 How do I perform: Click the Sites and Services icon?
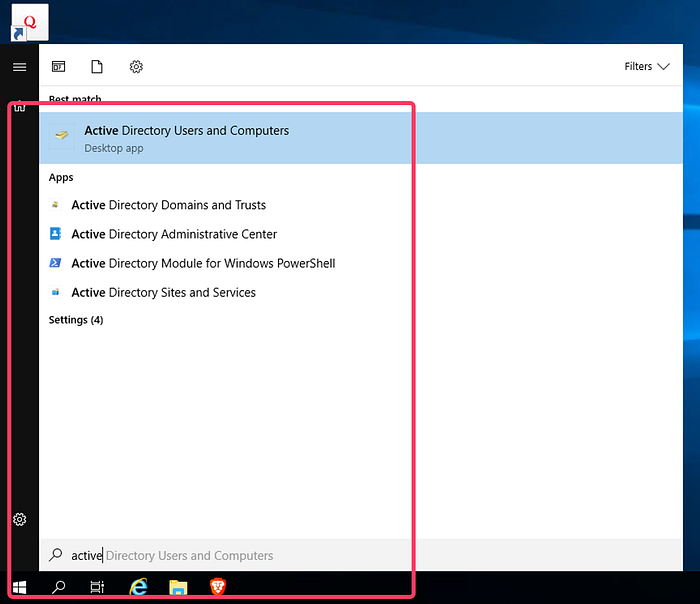[x=55, y=292]
